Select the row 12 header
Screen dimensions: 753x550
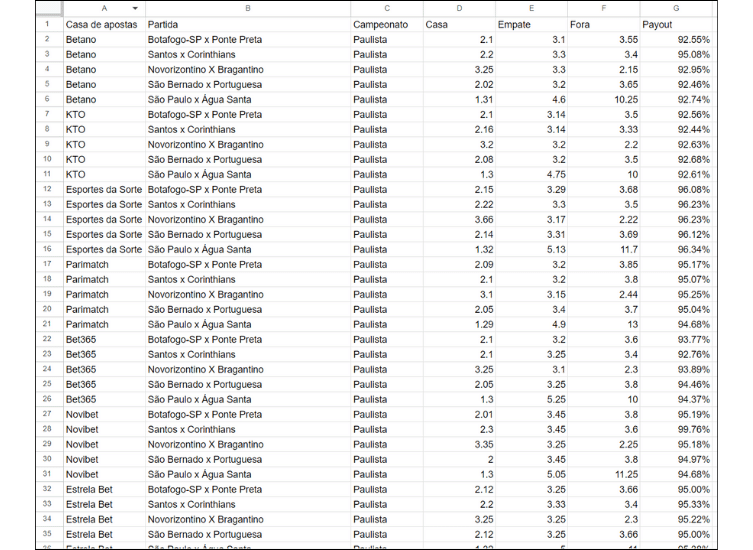tap(47, 189)
